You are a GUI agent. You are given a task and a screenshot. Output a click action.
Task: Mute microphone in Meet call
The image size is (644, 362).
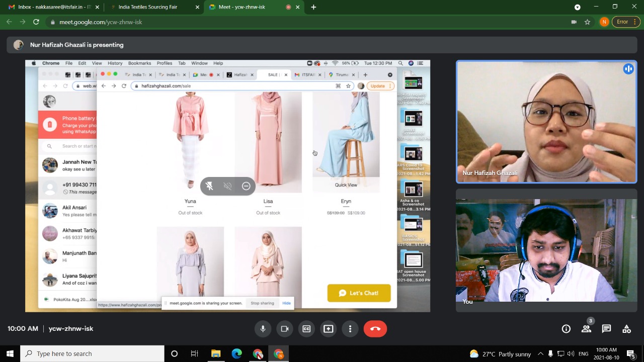[263, 329]
